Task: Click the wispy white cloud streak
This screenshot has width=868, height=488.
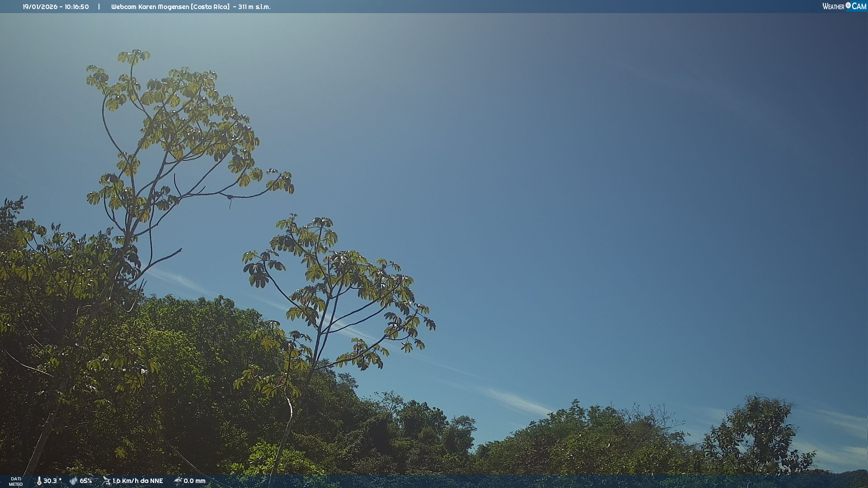Action: [515, 400]
